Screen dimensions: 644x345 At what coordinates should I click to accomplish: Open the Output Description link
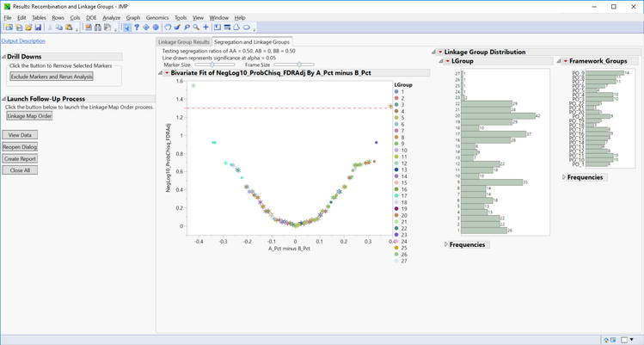click(23, 40)
